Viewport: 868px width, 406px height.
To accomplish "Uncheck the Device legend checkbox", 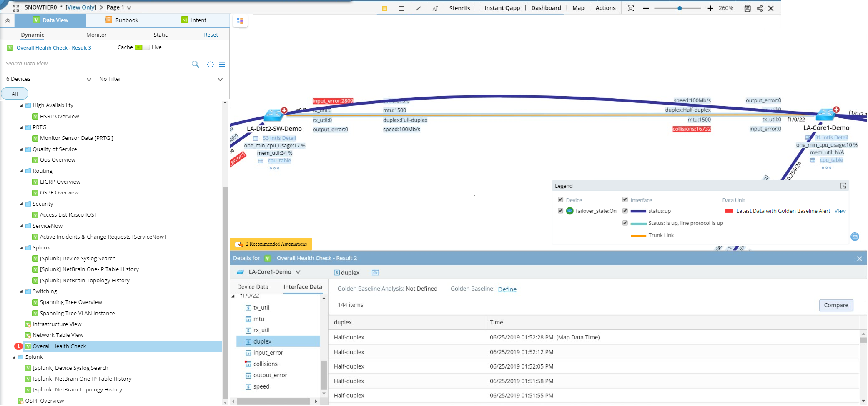I will click(561, 200).
